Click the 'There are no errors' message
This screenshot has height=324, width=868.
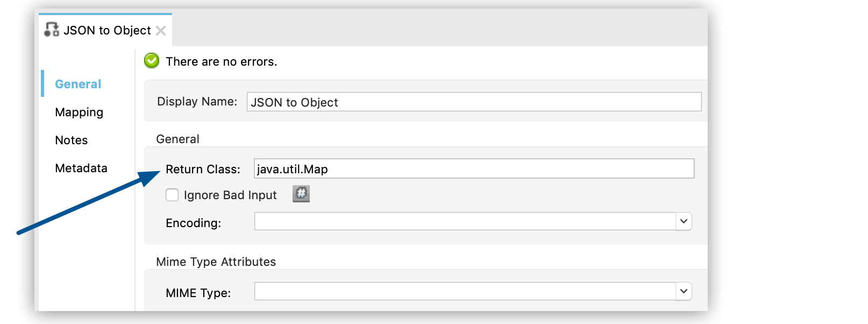[221, 61]
